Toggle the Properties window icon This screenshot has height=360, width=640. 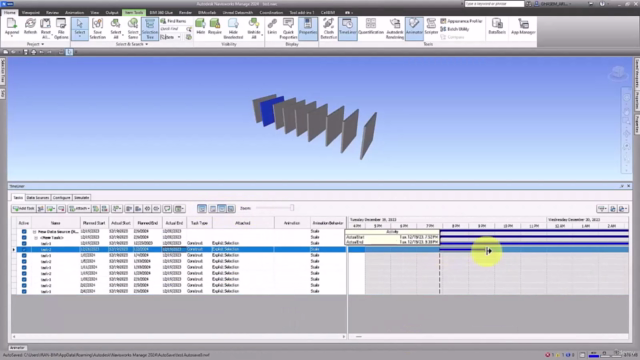[x=308, y=28]
